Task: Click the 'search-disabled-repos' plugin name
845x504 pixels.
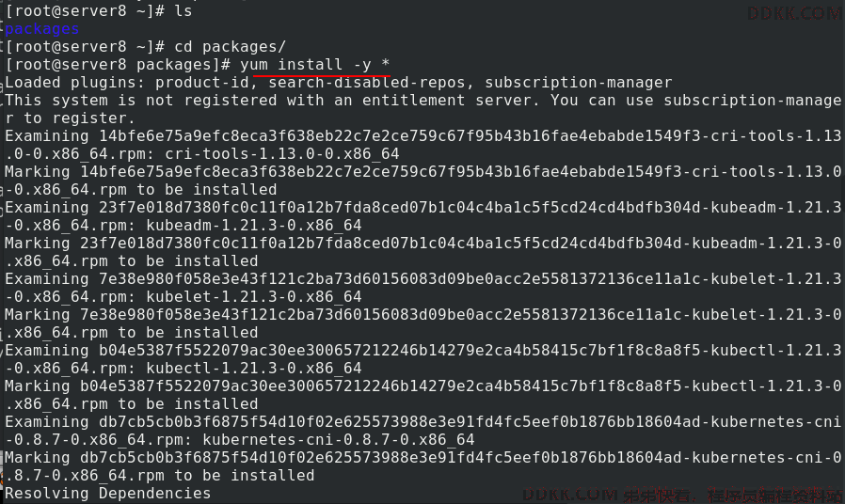Action: point(366,83)
